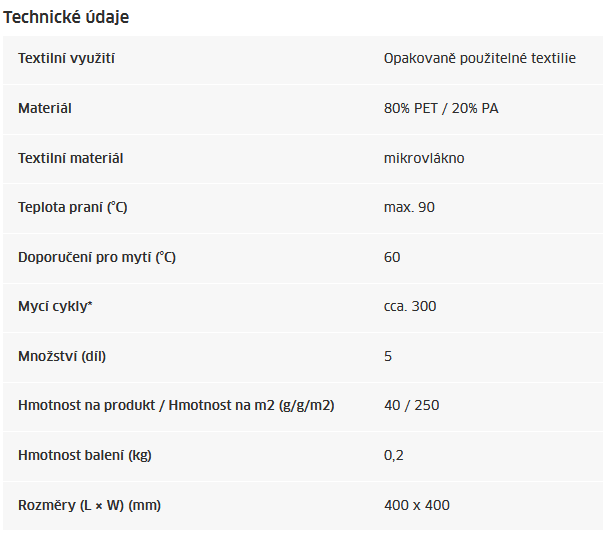Click the "Teplota praní (°C)" label
Screen dimensions: 607x538
73,207
